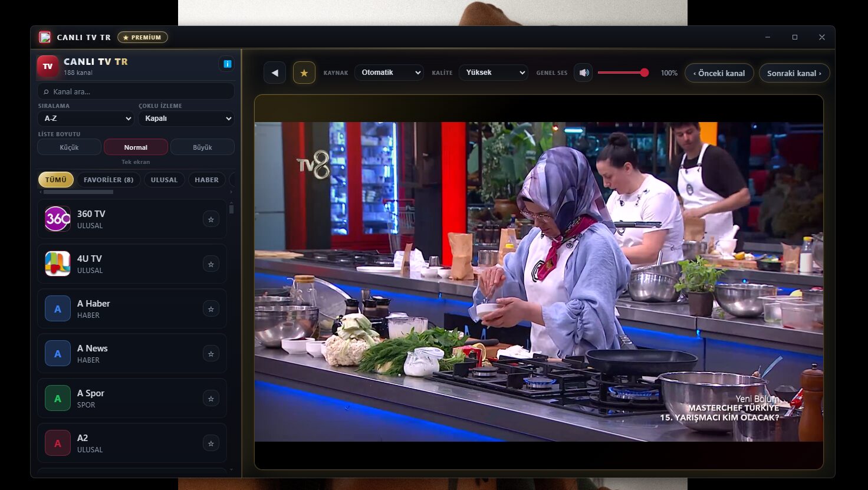Image resolution: width=868 pixels, height=490 pixels.
Task: Click the A Haber letter avatar
Action: point(58,308)
